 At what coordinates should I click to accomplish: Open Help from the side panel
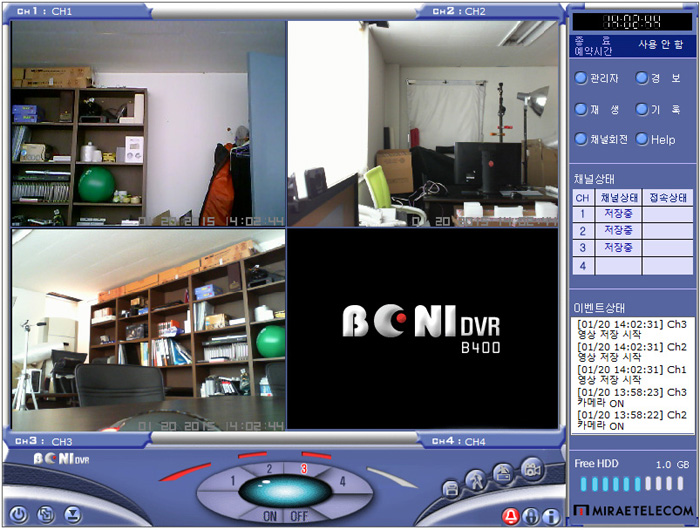[x=655, y=139]
